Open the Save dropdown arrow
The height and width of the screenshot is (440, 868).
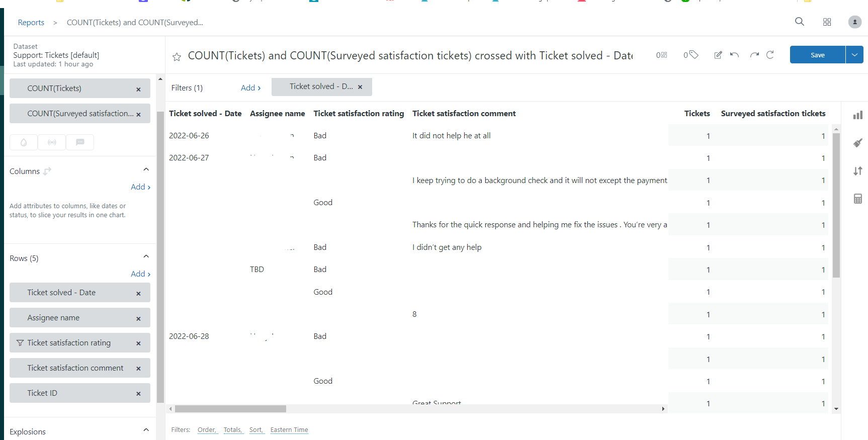[x=854, y=55]
